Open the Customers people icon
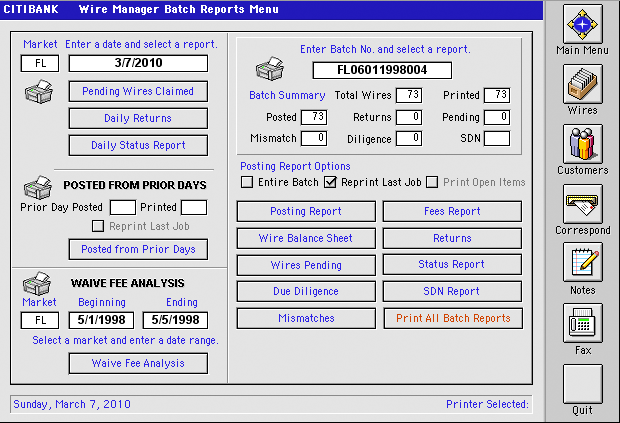The width and height of the screenshot is (620, 423). click(582, 144)
